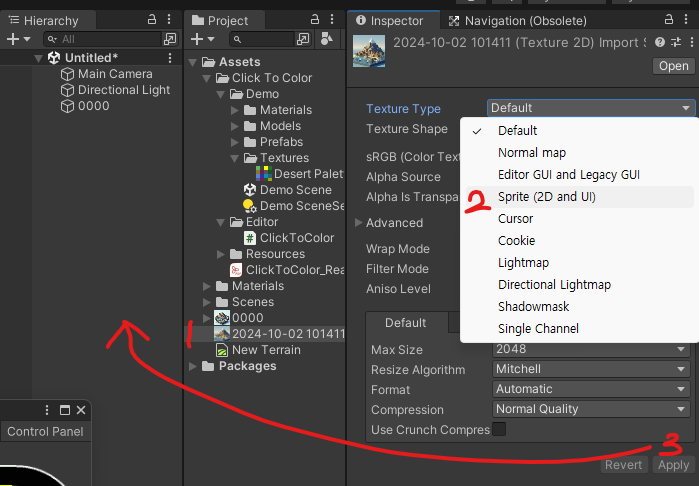Switch to the Navigation (Obsolete) tab
699x486 pixels.
pos(517,21)
